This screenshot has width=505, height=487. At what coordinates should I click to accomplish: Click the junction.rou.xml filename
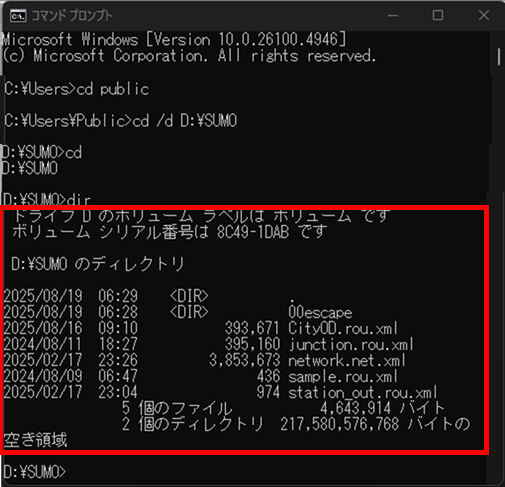(351, 344)
